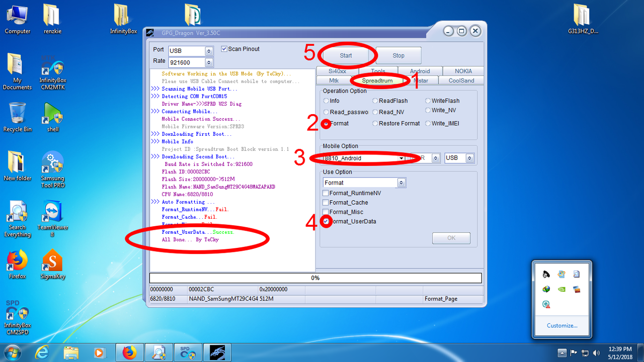Viewport: 644px width, 362px height.
Task: Switch to the Spreadtrum tab
Action: pos(377,80)
